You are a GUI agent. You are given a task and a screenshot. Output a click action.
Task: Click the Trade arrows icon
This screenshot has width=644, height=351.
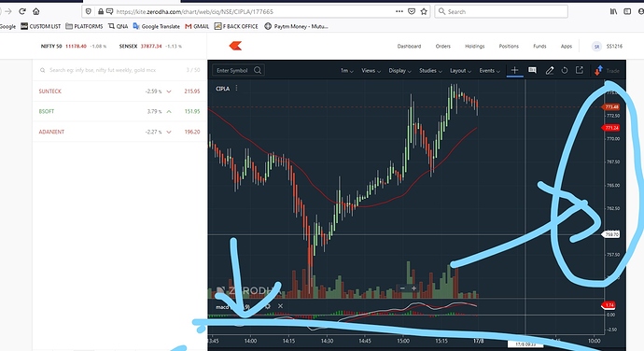pos(598,71)
